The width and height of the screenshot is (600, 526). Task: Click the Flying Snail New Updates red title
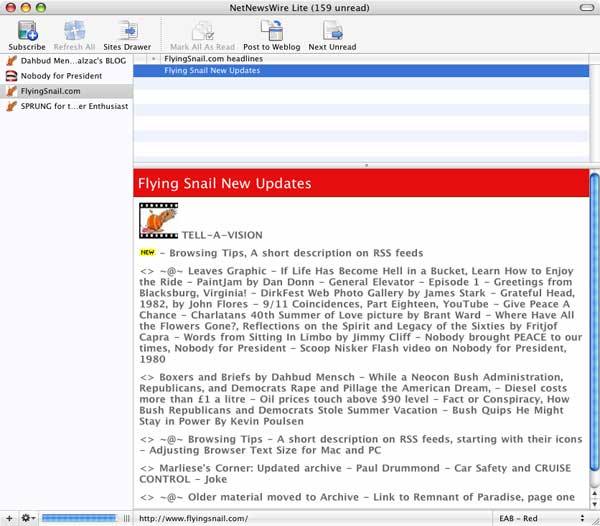pos(225,183)
